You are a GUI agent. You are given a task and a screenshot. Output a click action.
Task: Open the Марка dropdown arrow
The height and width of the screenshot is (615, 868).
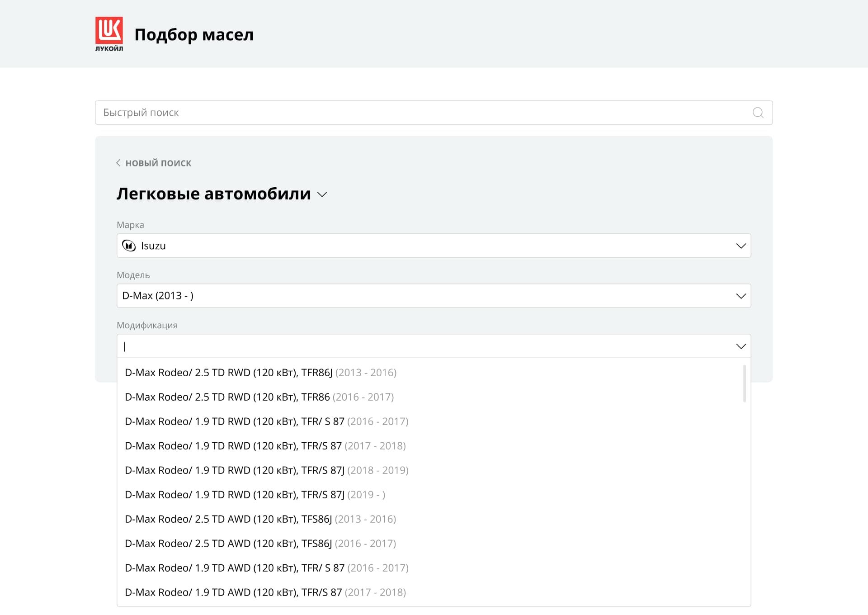point(741,246)
